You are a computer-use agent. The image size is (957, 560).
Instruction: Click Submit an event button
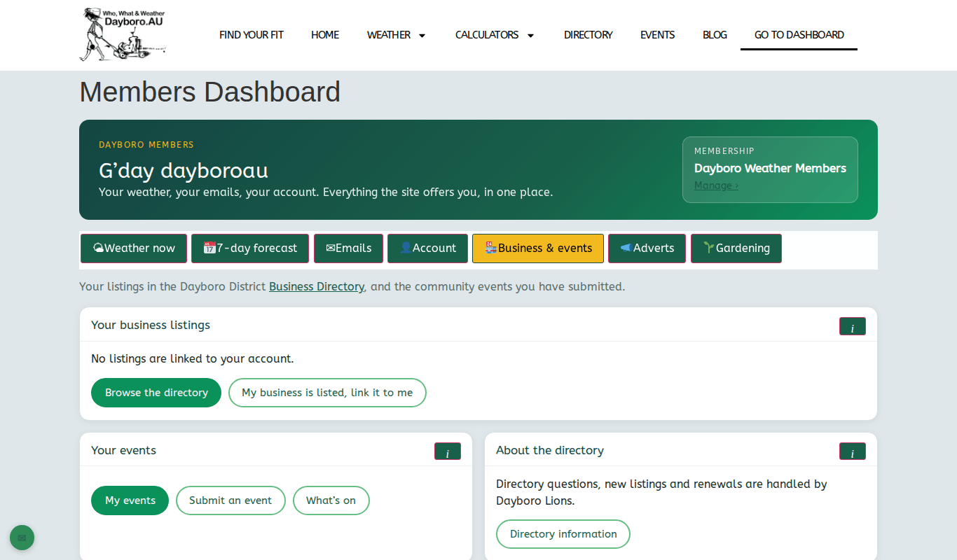click(x=230, y=500)
